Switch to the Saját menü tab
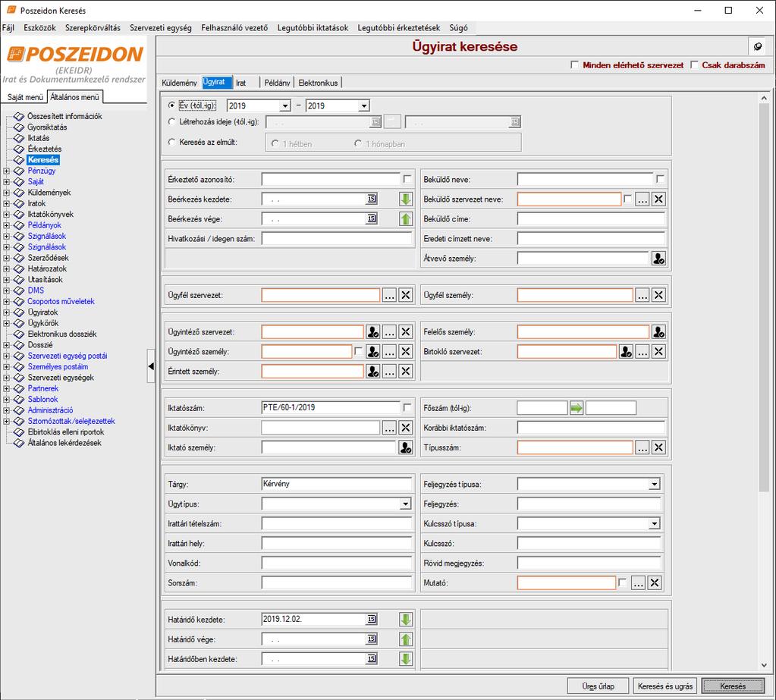This screenshot has height=700, width=776. coord(25,97)
